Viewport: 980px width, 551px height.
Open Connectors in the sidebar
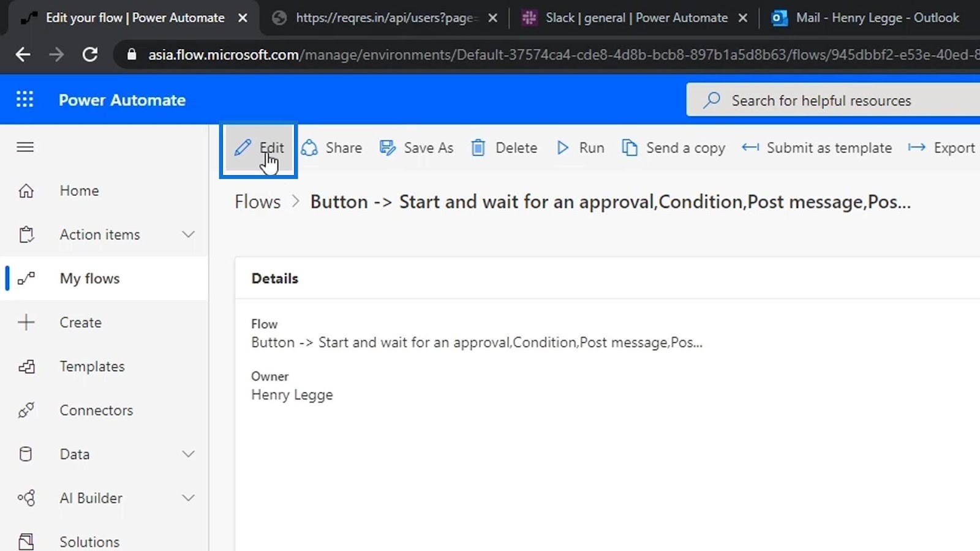[x=104, y=410]
